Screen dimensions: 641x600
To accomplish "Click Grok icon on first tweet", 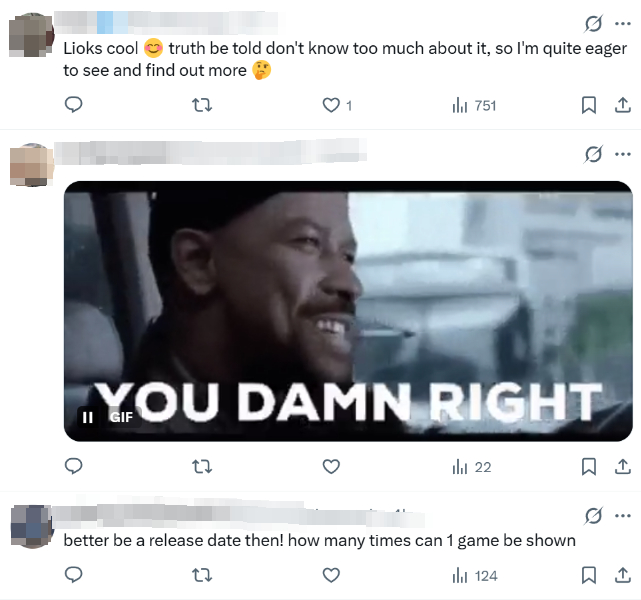I will pos(593,24).
